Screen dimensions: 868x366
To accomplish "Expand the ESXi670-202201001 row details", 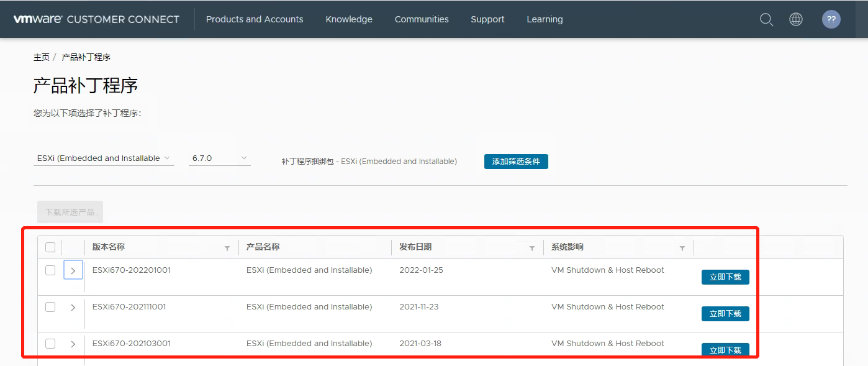I will tap(73, 270).
